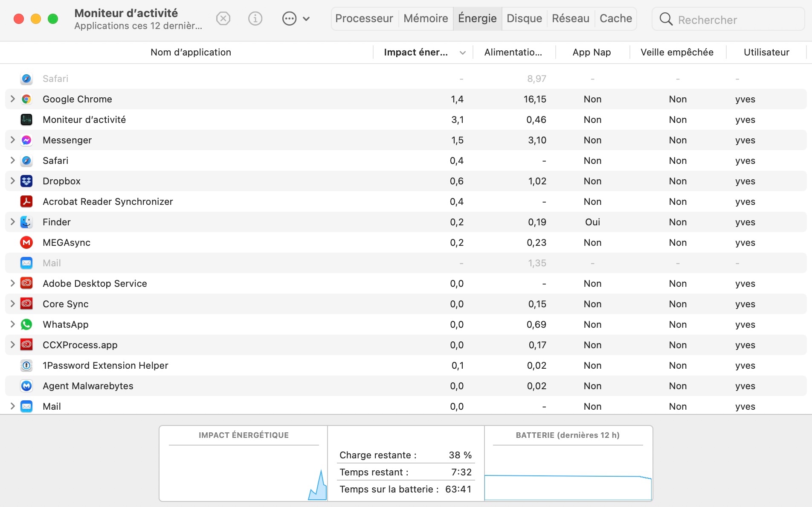Screen dimensions: 812x507
Task: Click the Google Chrome app icon
Action: 26,99
